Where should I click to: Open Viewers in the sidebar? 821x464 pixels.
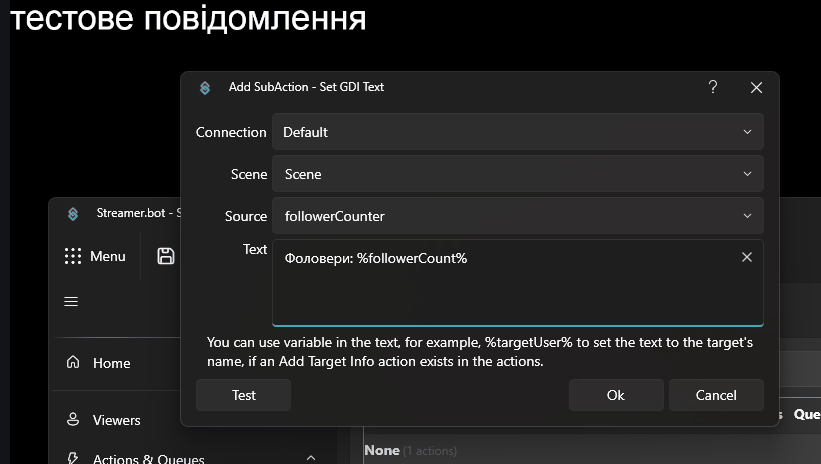point(116,420)
